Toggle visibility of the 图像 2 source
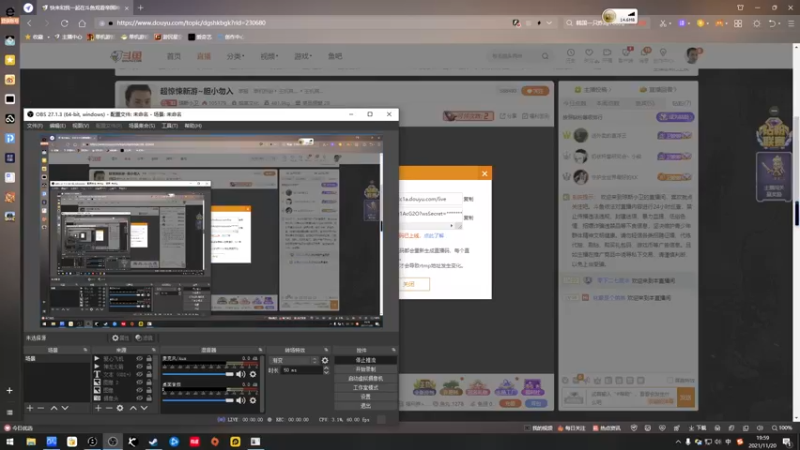Image resolution: width=800 pixels, height=450 pixels. (x=139, y=382)
